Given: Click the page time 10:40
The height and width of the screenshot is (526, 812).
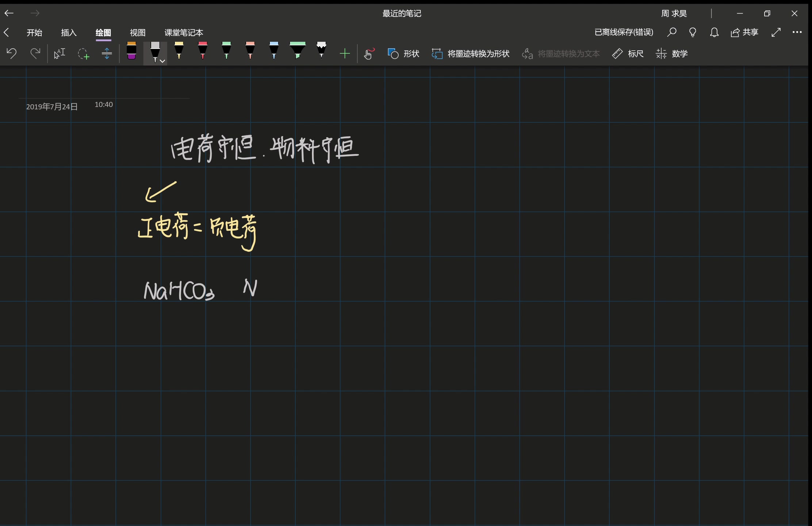Looking at the screenshot, I should (x=104, y=104).
